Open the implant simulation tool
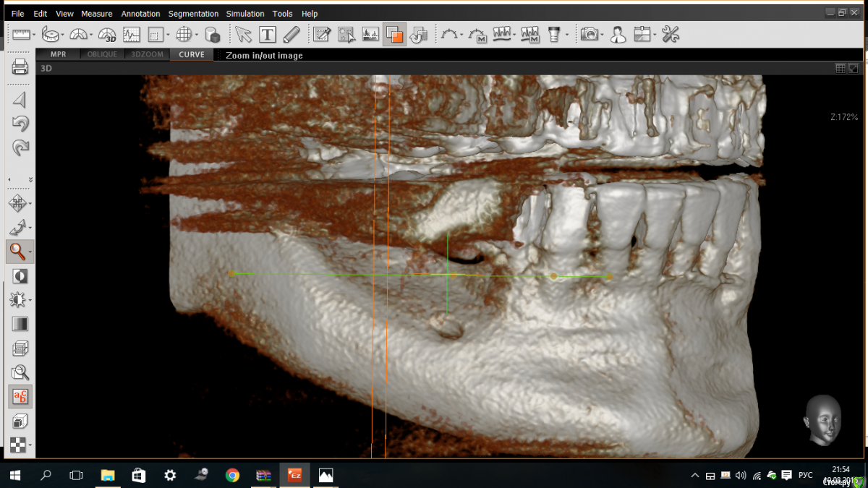This screenshot has width=868, height=488. point(554,34)
